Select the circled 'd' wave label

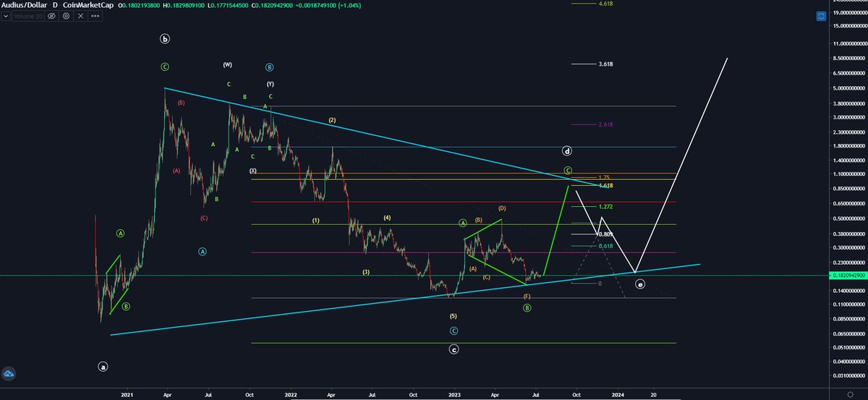tap(568, 151)
